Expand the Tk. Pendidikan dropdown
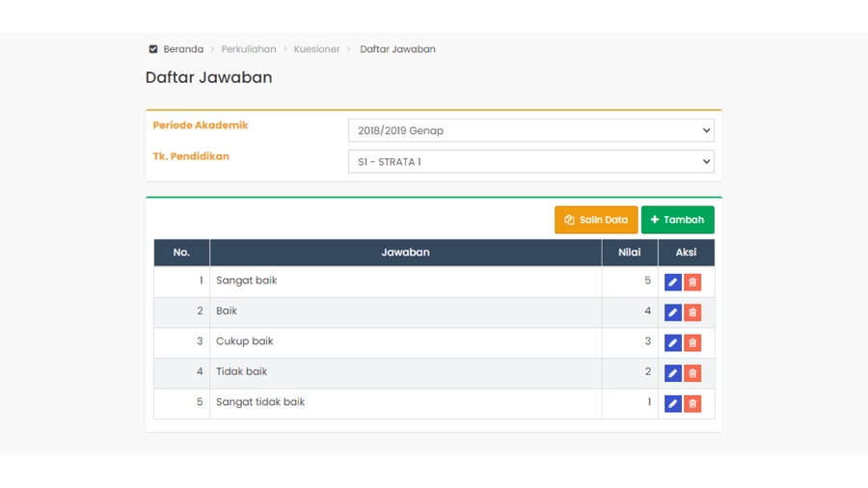The image size is (868, 488). (530, 162)
